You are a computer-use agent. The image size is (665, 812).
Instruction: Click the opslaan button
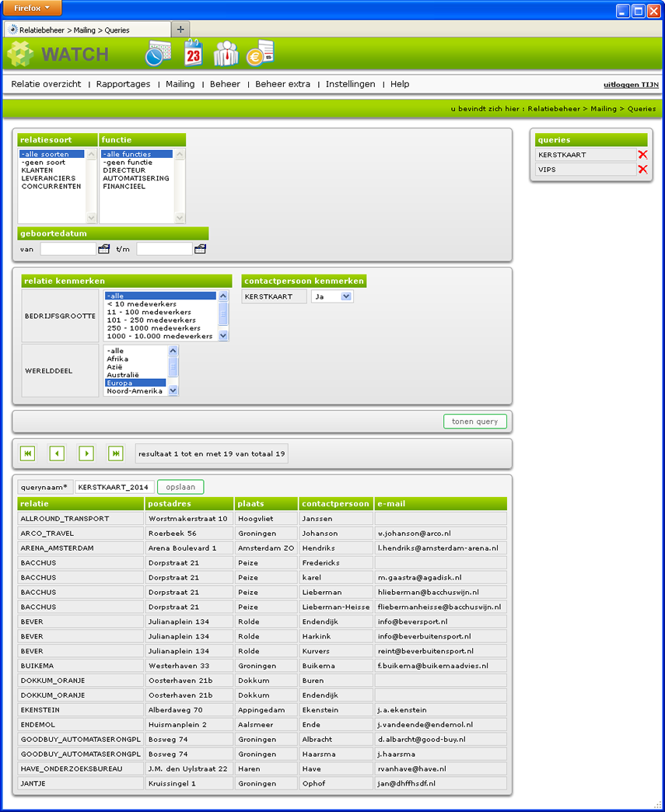[180, 487]
